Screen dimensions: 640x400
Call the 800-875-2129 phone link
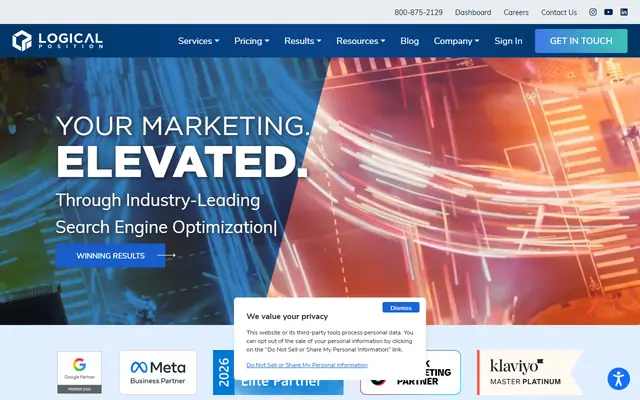point(418,12)
